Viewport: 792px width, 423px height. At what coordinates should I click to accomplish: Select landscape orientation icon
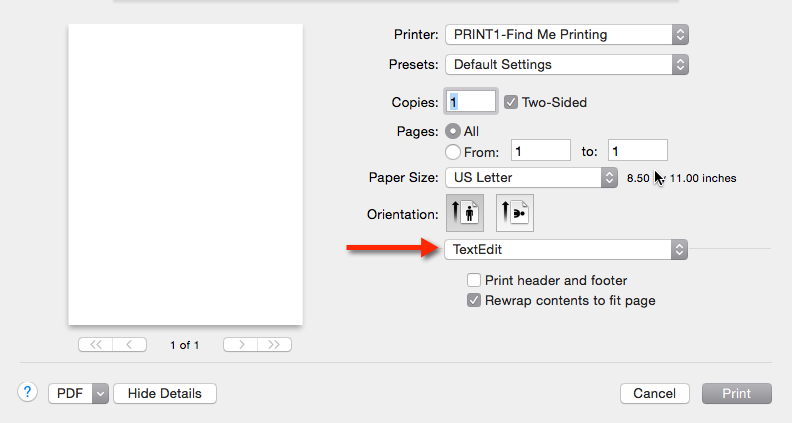(515, 213)
